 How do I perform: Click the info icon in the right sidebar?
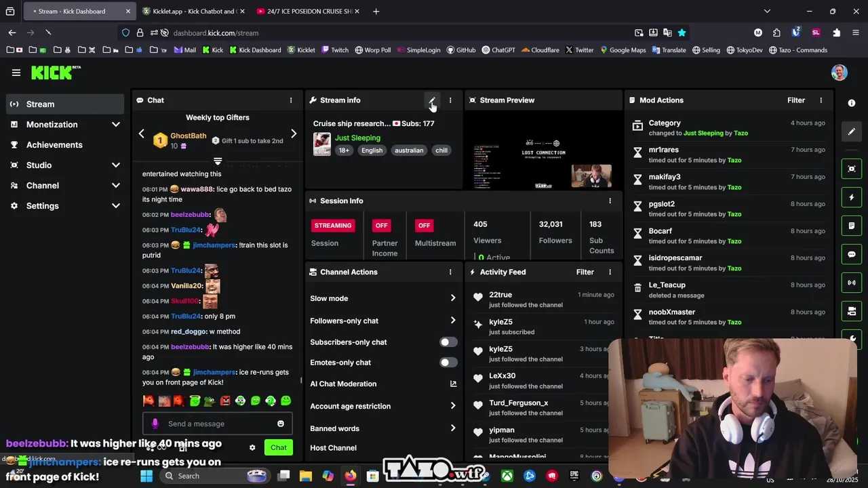852,103
